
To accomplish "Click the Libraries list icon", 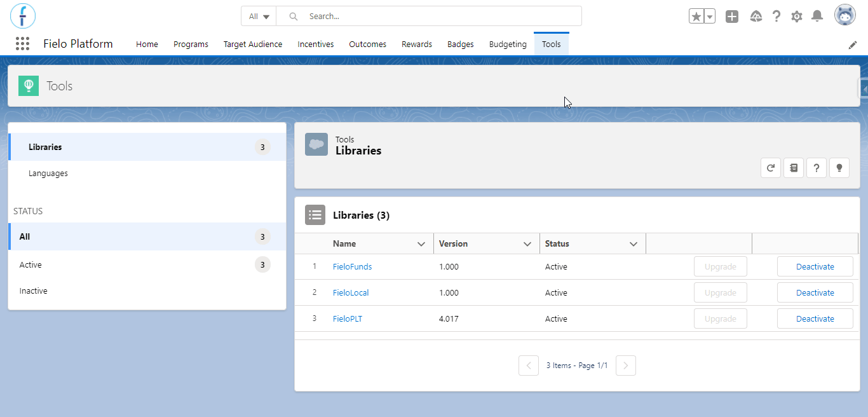I will point(315,215).
